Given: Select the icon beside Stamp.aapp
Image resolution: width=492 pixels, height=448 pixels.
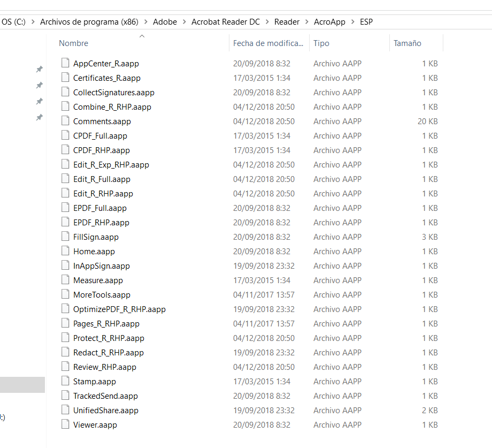Looking at the screenshot, I should (x=65, y=381).
